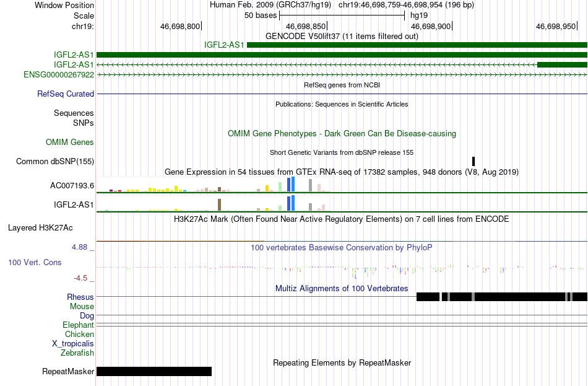Click IGFL2-AS1 left label of the full-width exon transcript
588x386 pixels.
74,55
